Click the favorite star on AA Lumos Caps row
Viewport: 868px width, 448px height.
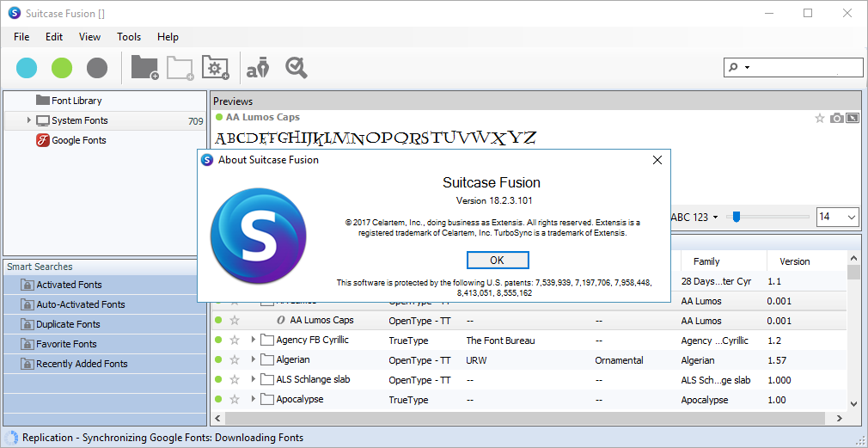tap(235, 320)
